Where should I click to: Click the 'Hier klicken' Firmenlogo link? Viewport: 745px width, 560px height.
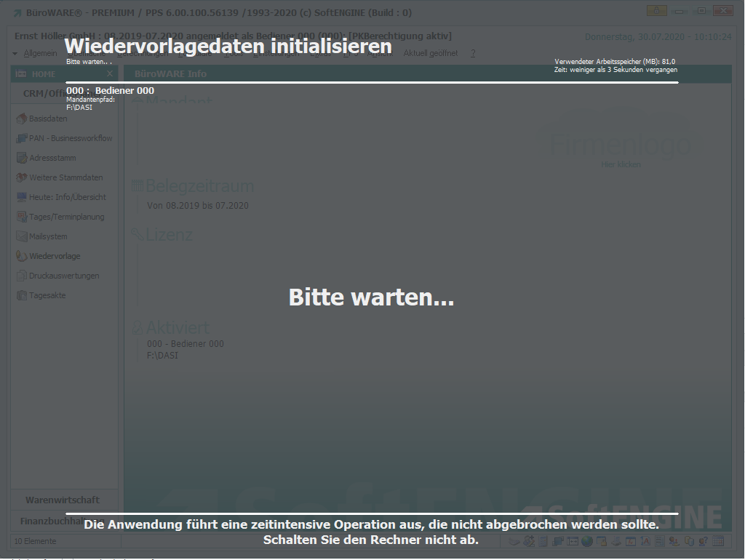click(x=621, y=164)
